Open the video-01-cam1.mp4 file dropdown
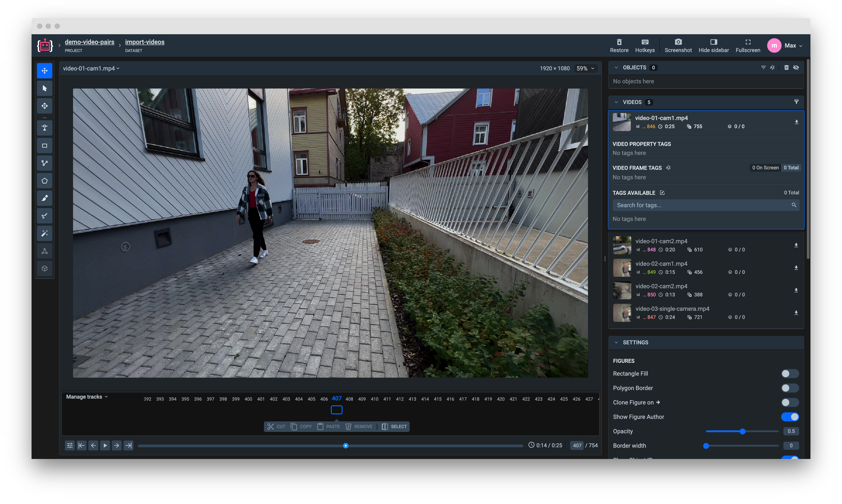 click(x=91, y=68)
